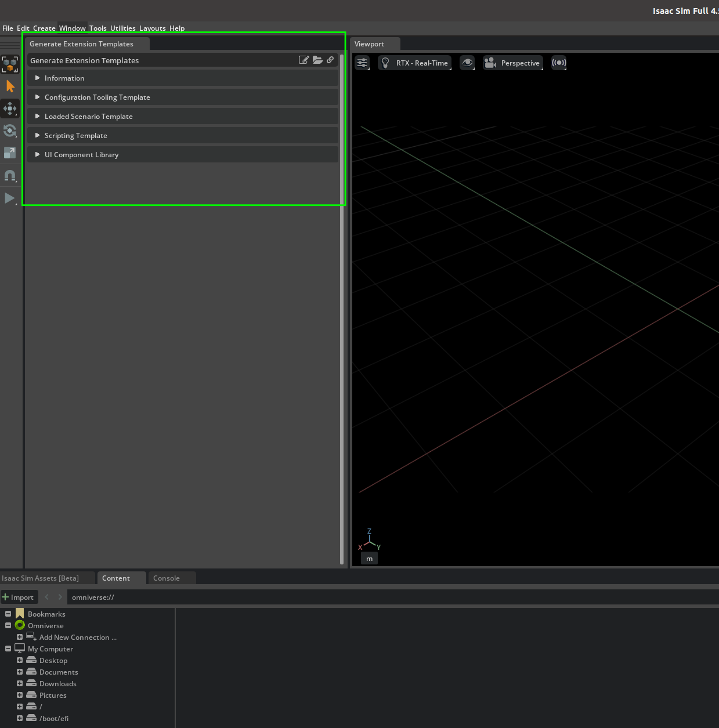Switch to Isaac Sim Assets [Beta] tab
The height and width of the screenshot is (728, 719).
click(x=46, y=578)
